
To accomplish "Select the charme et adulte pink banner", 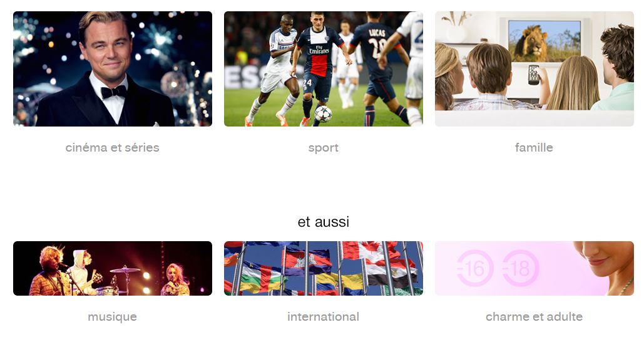I will tap(534, 268).
